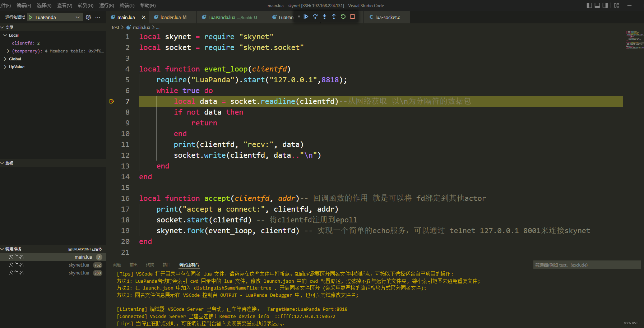Select main.lua frame in the call stack

click(53, 257)
